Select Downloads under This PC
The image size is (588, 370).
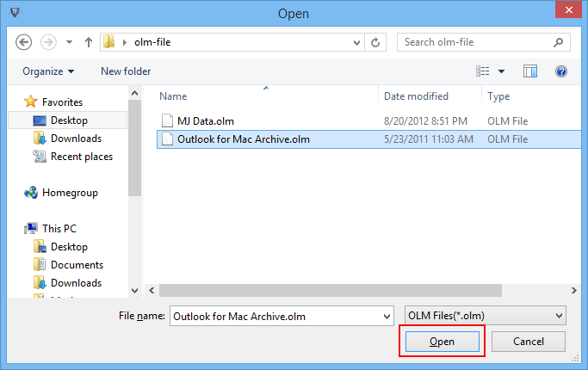(76, 282)
